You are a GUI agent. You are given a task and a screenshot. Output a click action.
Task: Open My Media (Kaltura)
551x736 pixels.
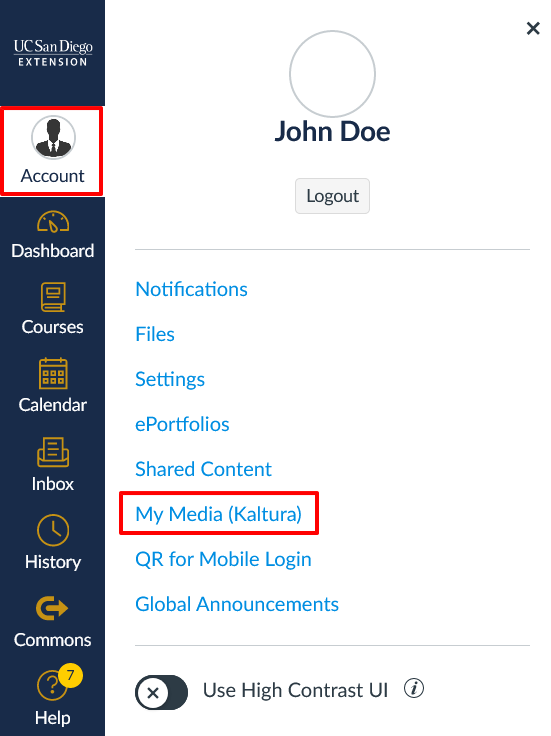coord(219,514)
